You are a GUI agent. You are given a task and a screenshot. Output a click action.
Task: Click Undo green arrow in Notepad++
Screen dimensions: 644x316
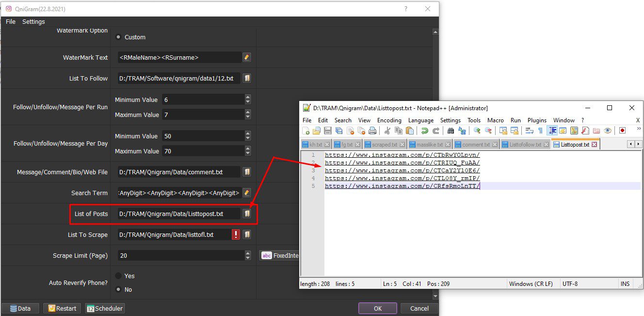coord(425,131)
